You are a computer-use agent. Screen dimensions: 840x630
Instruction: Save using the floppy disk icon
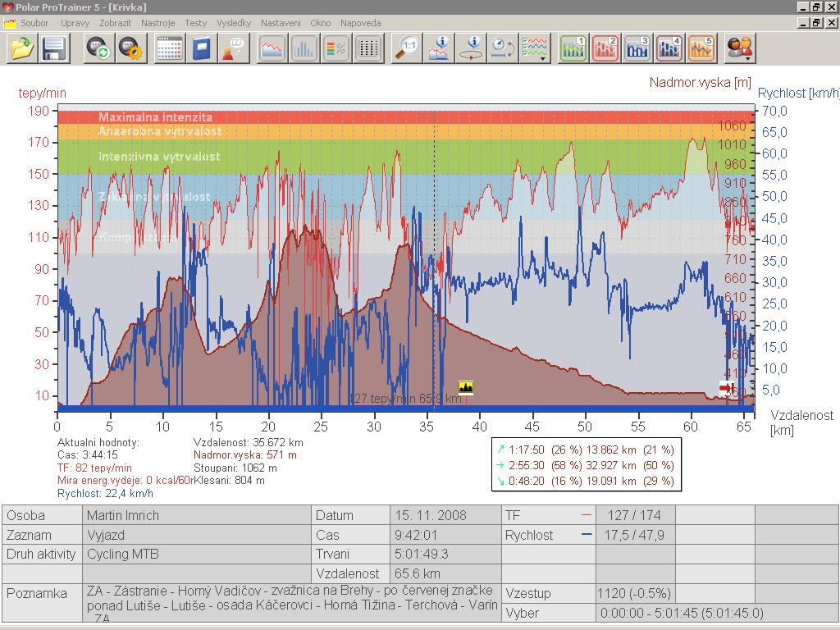point(54,49)
